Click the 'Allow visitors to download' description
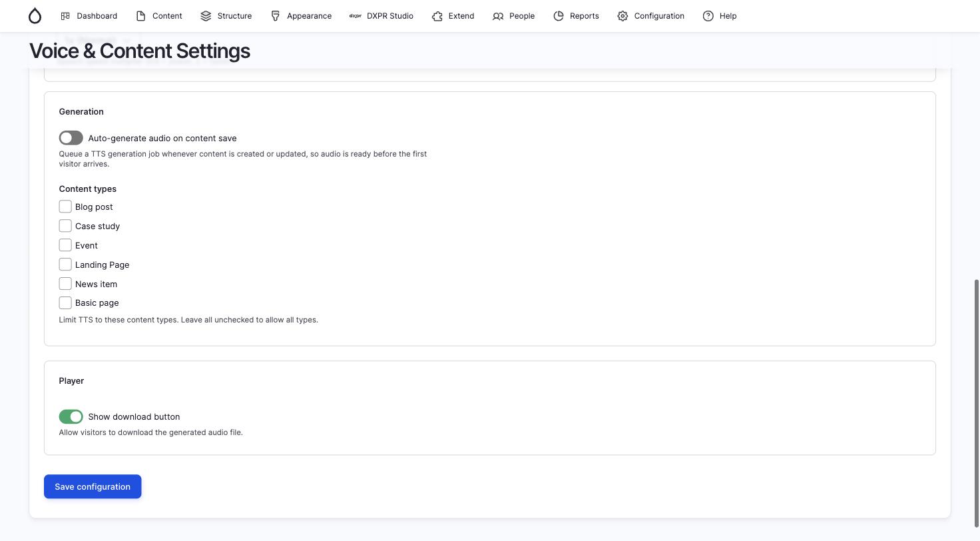Image resolution: width=980 pixels, height=541 pixels. (151, 432)
